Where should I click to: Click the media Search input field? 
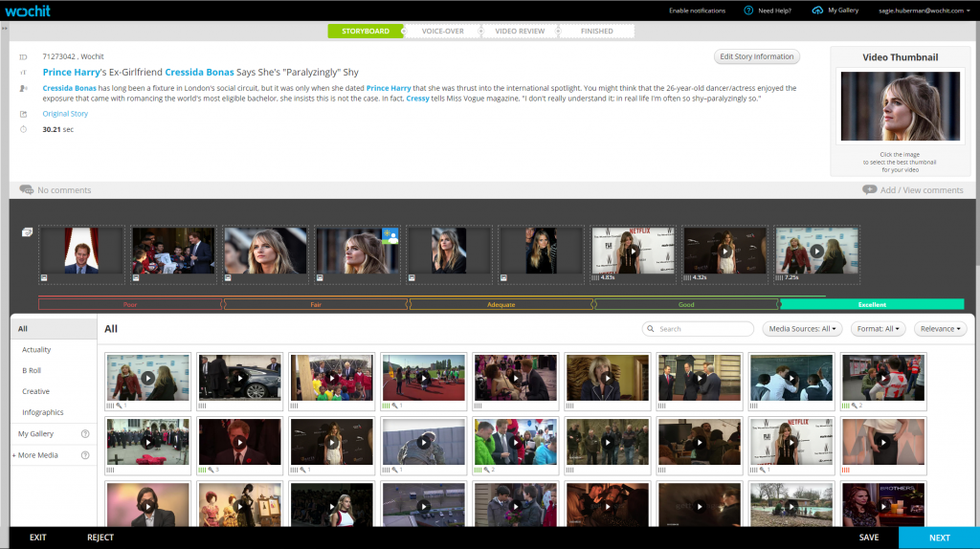698,328
